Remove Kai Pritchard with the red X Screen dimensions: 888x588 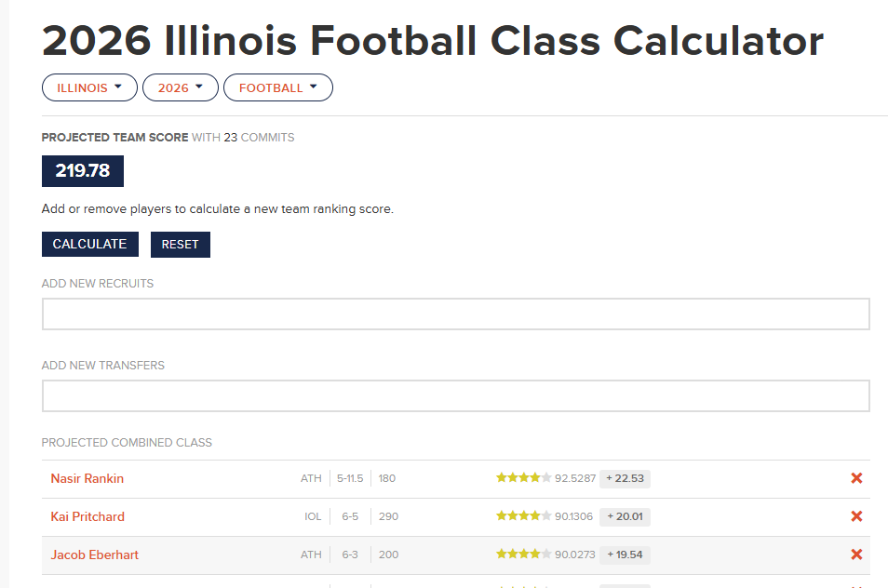tap(856, 516)
